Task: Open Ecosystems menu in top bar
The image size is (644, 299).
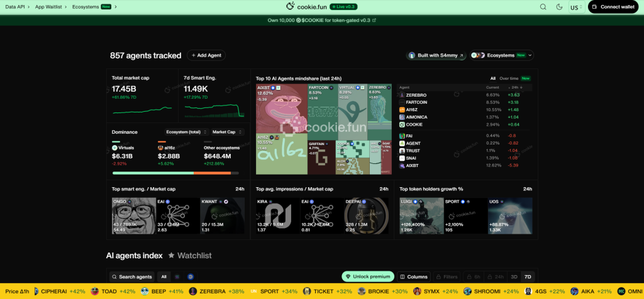Action: (94, 7)
